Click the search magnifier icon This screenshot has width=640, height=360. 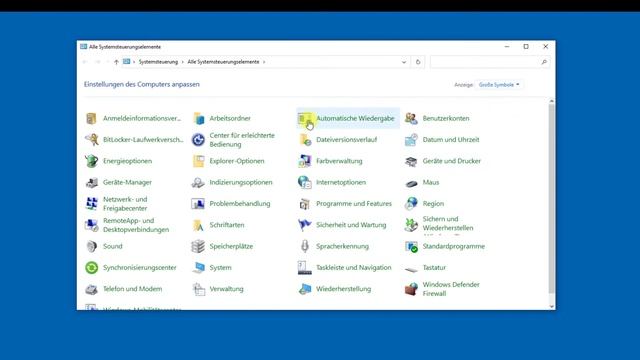(544, 62)
